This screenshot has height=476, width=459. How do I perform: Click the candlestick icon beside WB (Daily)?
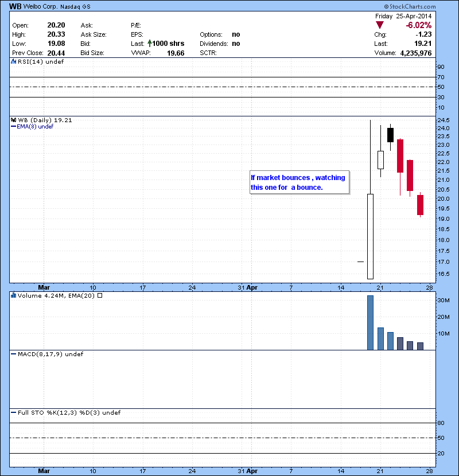click(x=13, y=120)
